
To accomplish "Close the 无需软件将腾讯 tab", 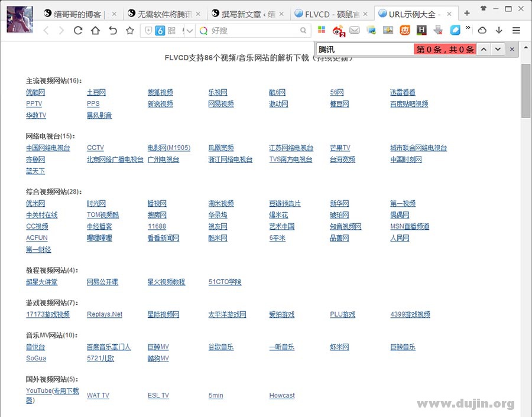I will point(198,14).
